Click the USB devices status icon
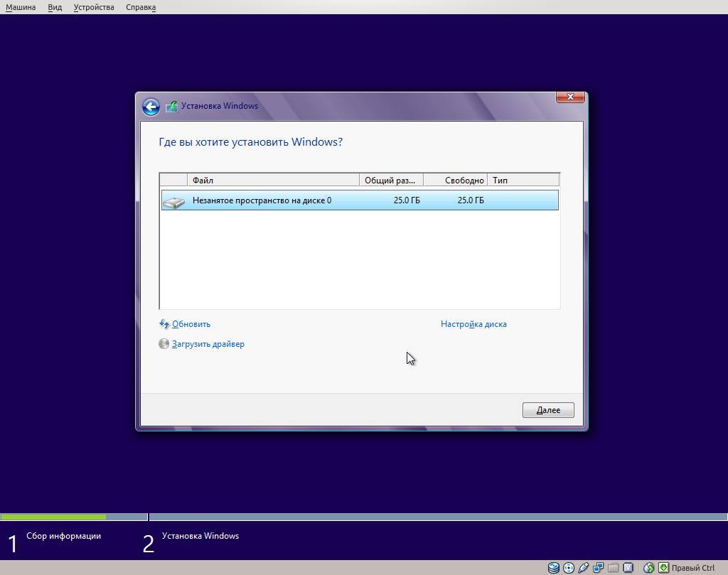Image resolution: width=728 pixels, height=575 pixels. 584,568
